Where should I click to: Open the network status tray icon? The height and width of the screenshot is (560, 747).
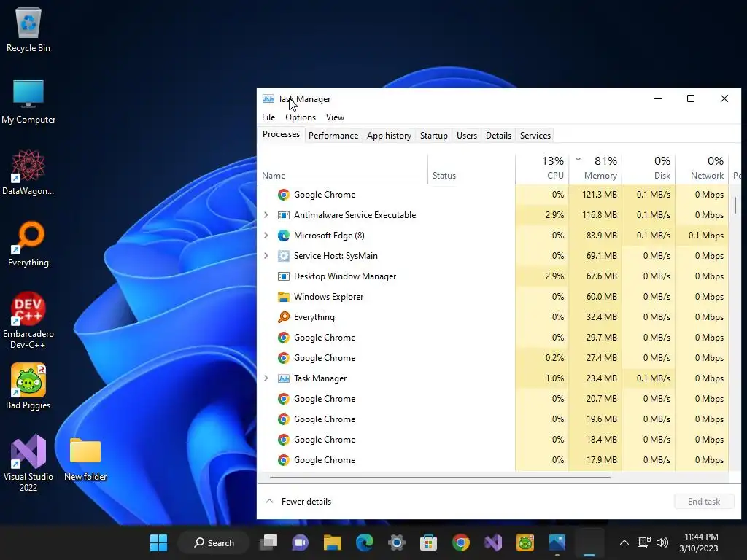coord(644,542)
